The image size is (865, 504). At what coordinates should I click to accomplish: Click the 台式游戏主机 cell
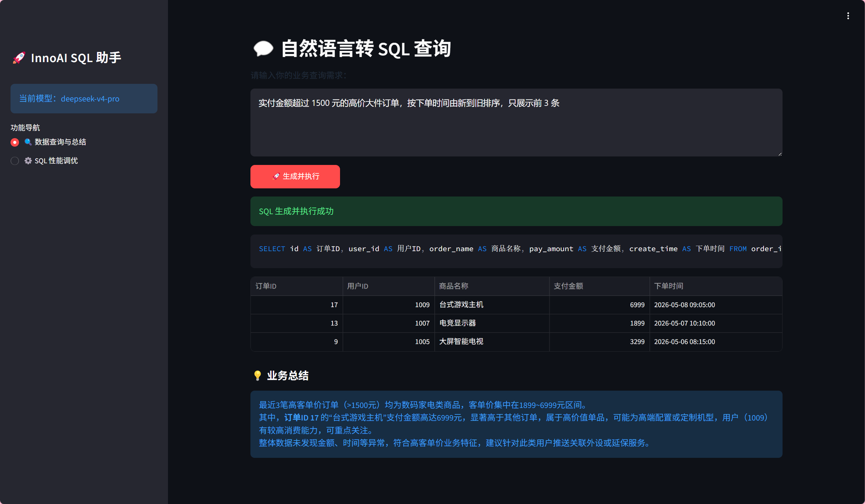point(492,305)
